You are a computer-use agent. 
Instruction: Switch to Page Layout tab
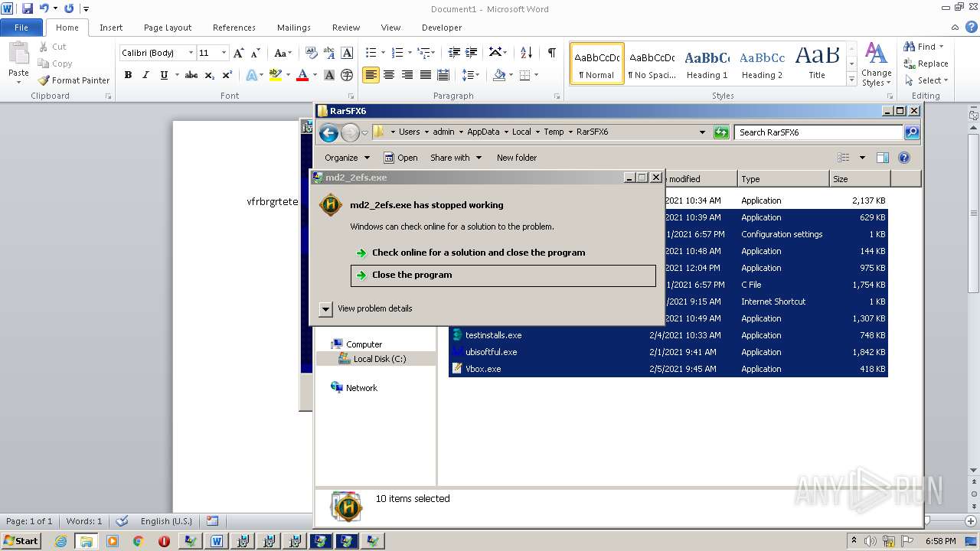tap(168, 28)
